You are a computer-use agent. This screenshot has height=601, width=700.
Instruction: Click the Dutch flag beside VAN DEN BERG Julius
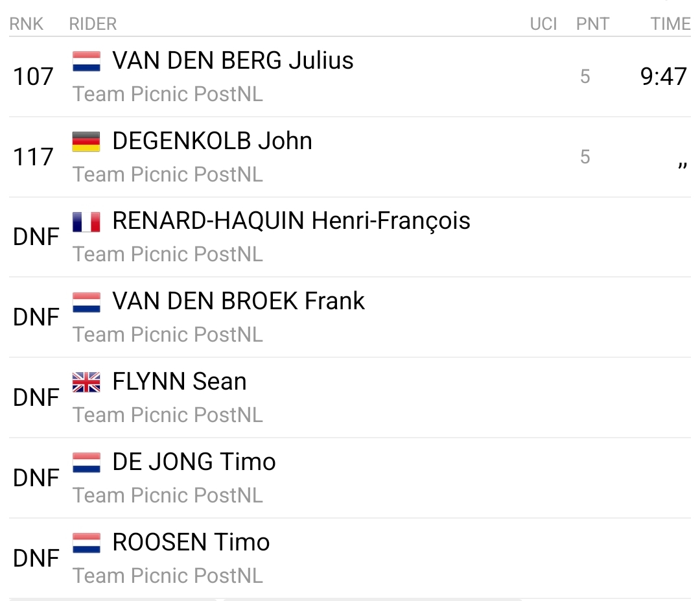[x=86, y=62]
